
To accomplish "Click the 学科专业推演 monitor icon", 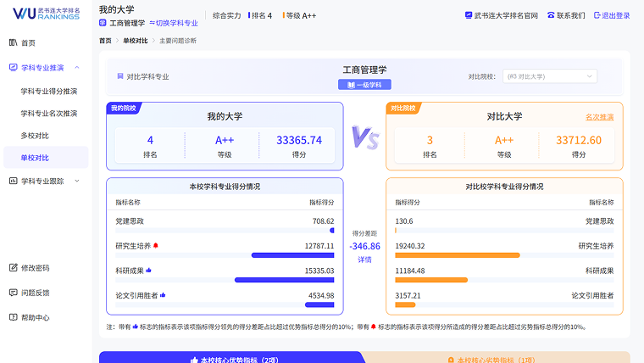I will tap(14, 67).
